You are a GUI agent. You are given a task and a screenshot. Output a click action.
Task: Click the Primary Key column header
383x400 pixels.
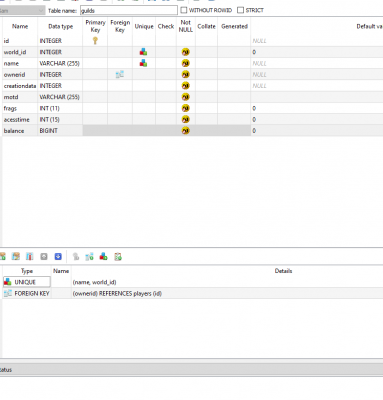[95, 26]
